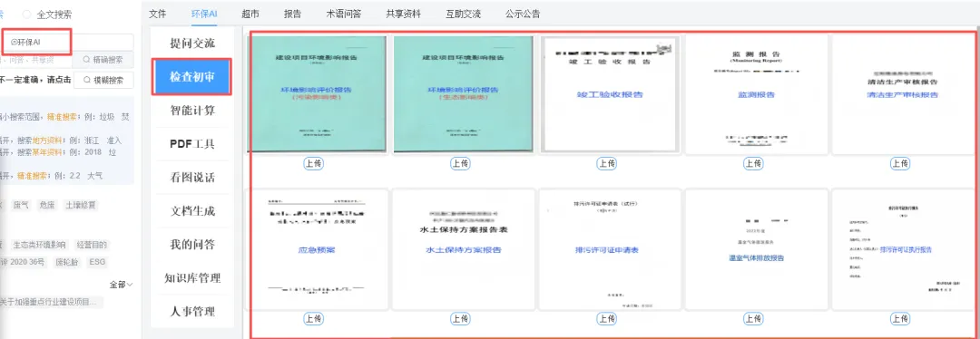
Task: Select the 全文搜索 radio button
Action: [x=27, y=14]
